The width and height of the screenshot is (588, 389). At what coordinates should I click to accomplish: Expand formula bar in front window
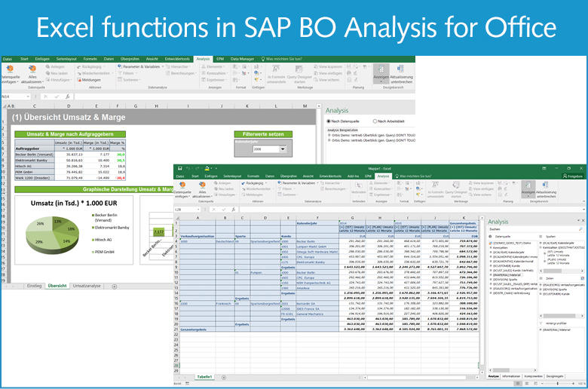[x=583, y=210]
